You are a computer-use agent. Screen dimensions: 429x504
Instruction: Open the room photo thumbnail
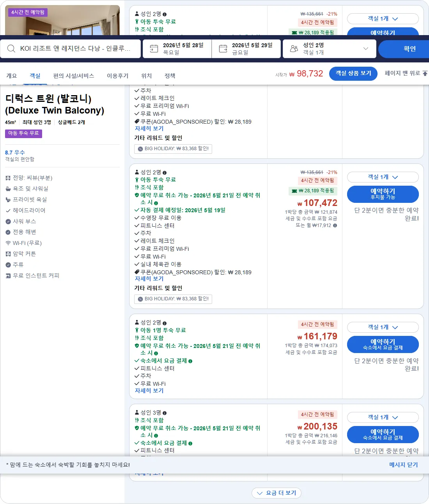[x=62, y=20]
